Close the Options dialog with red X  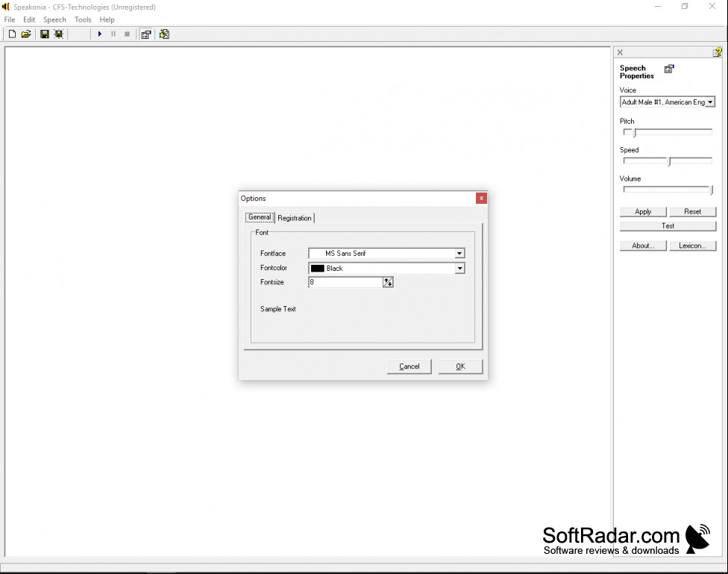[481, 199]
